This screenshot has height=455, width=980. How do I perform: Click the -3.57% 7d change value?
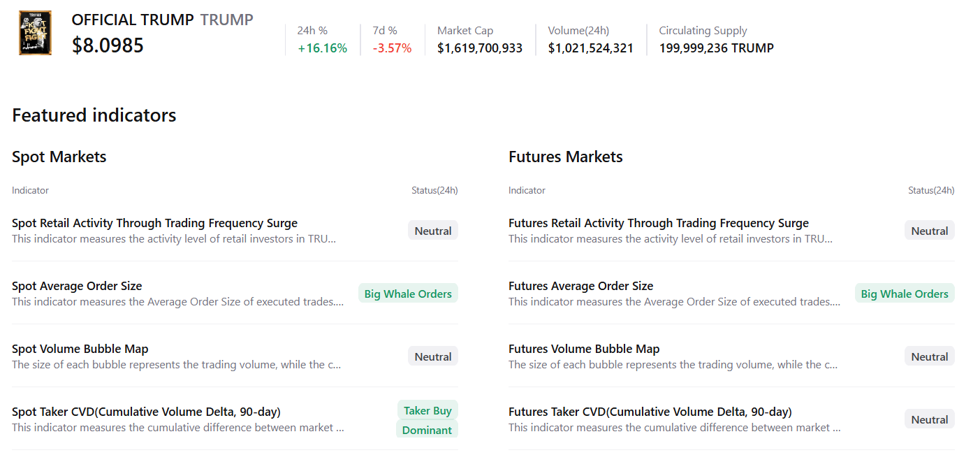pos(392,48)
